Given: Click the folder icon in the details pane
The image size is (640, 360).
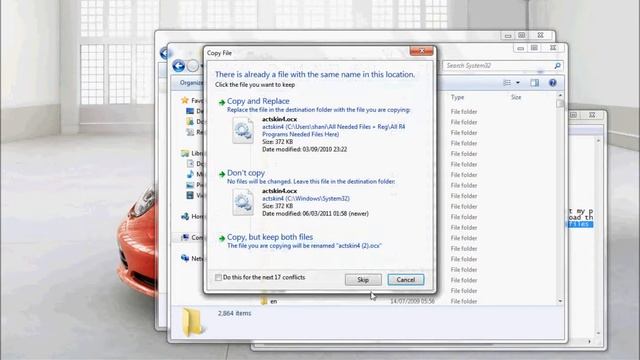Looking at the screenshot, I should click(x=192, y=322).
